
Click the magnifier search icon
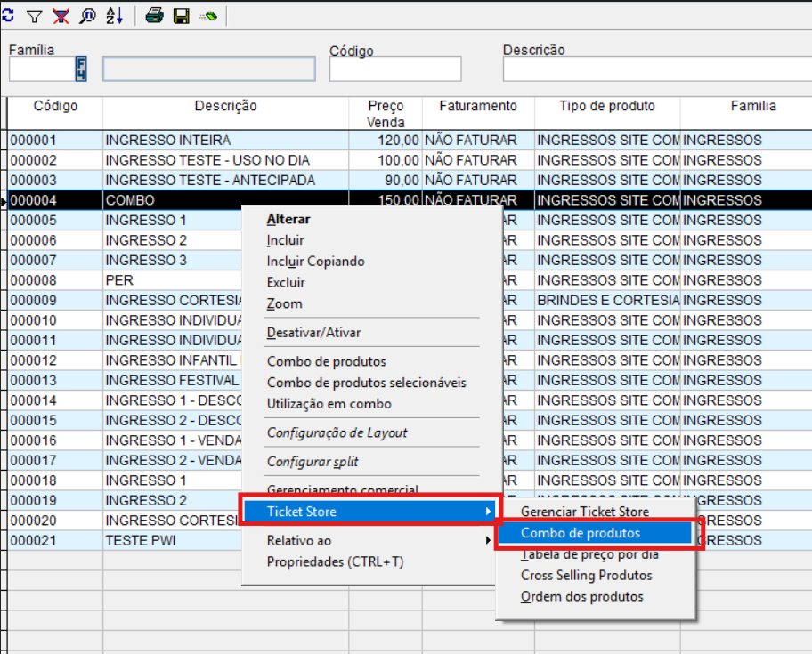[87, 15]
